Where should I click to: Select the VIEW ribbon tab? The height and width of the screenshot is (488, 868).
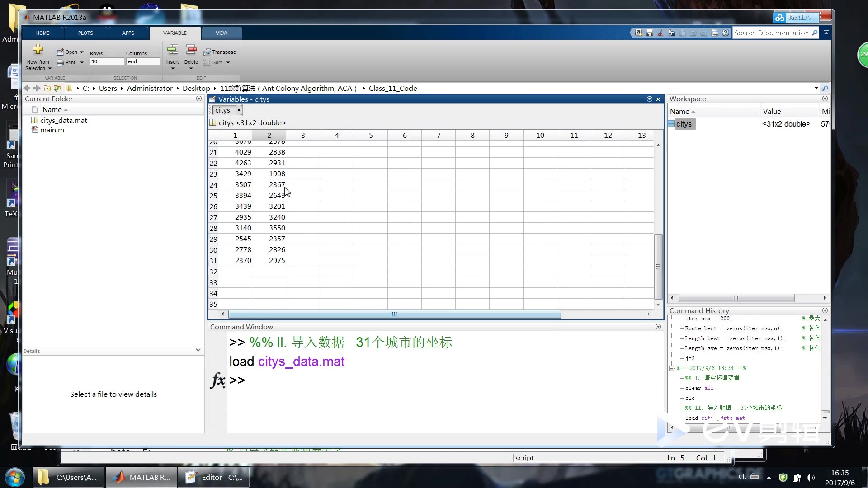(x=221, y=32)
